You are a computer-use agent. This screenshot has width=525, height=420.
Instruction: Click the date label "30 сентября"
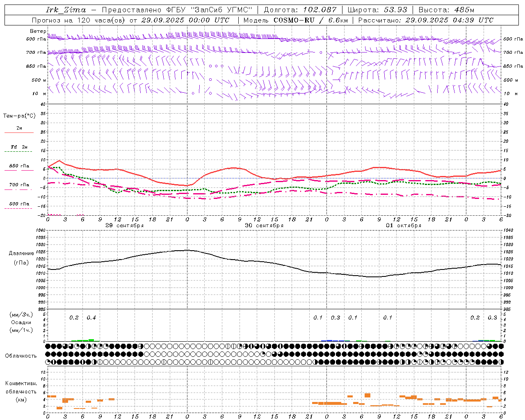click(264, 226)
